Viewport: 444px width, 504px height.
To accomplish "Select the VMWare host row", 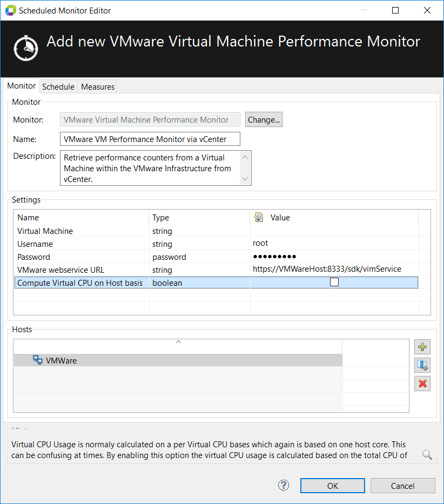I will (178, 360).
